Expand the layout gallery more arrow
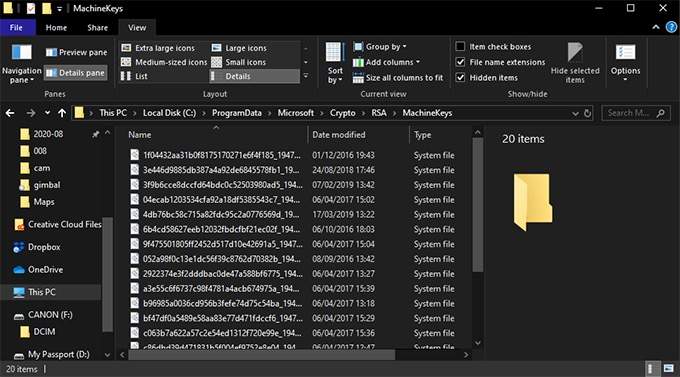 pos(306,76)
